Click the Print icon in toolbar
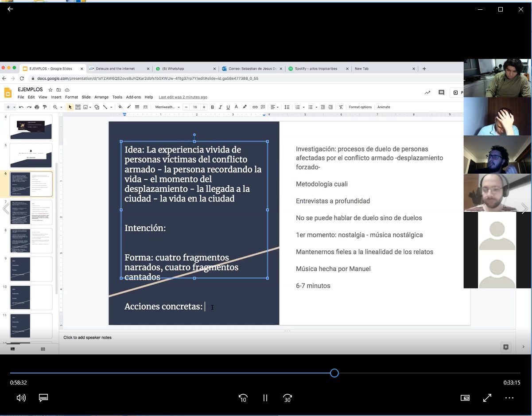The height and width of the screenshot is (416, 532). click(x=37, y=107)
